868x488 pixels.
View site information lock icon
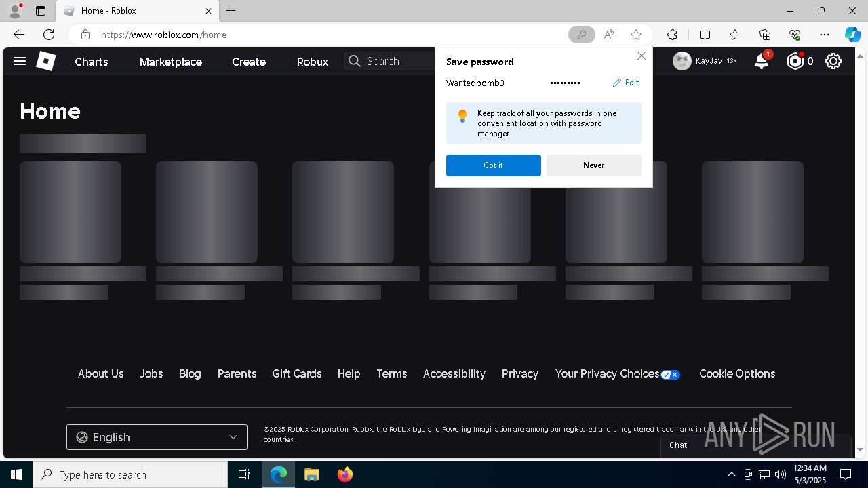pyautogui.click(x=85, y=35)
